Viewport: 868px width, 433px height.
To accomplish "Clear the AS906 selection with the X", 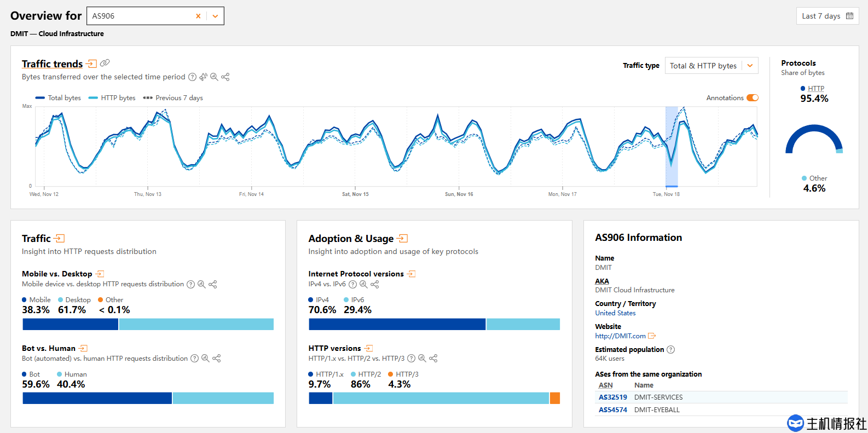I will 198,16.
